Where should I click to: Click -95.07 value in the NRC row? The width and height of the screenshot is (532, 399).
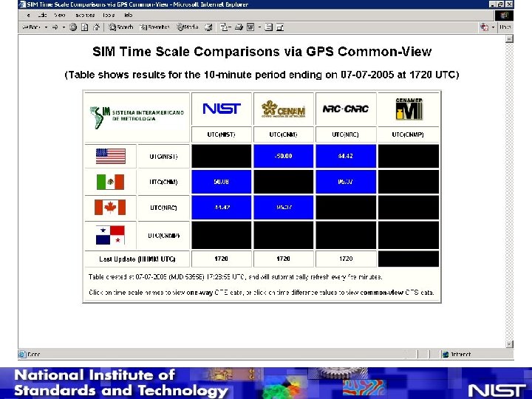[283, 208]
